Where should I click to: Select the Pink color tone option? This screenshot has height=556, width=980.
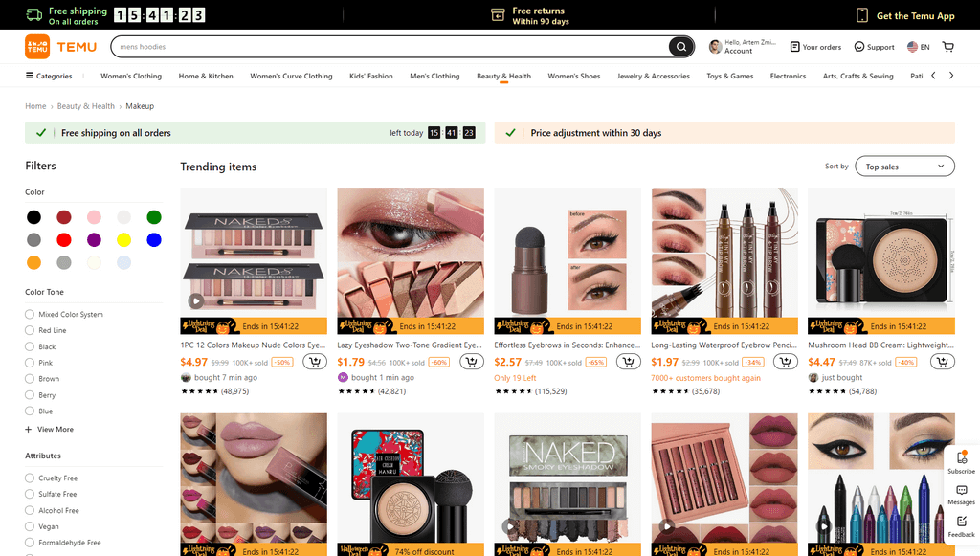tap(30, 363)
